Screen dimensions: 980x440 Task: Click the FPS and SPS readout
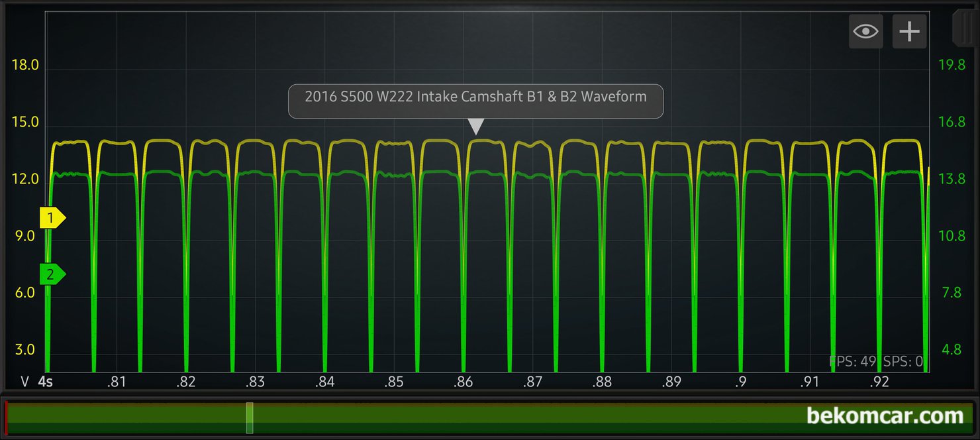coord(876,361)
